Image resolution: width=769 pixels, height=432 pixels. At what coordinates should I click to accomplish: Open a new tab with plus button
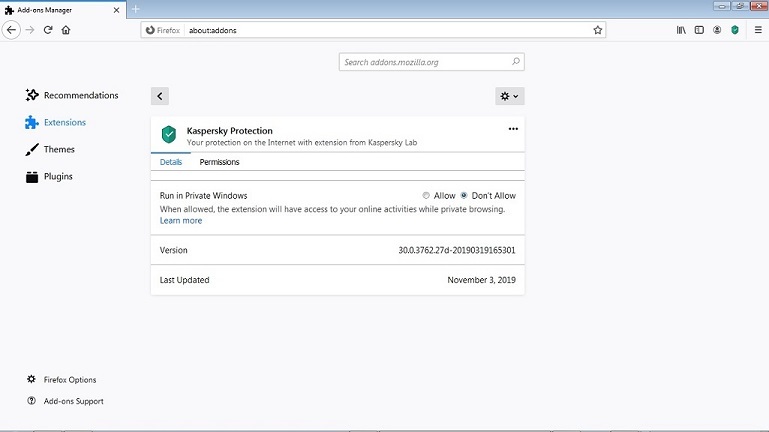(x=136, y=9)
